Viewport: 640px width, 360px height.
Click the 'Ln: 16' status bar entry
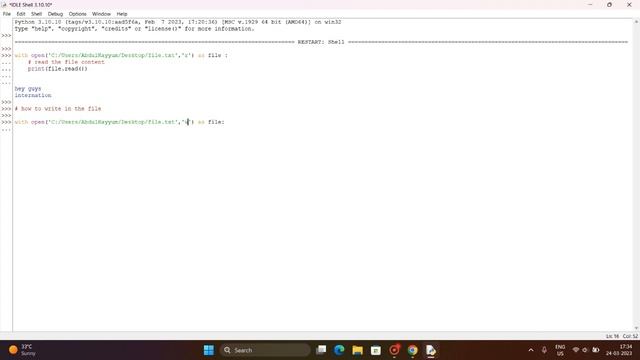click(x=612, y=336)
